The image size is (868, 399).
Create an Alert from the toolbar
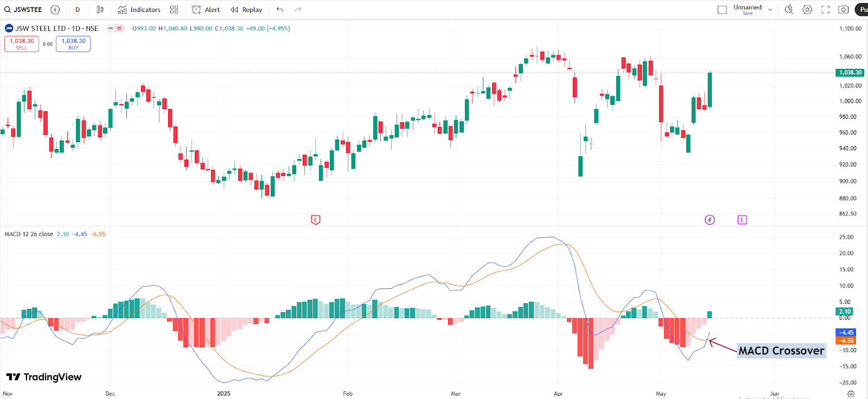206,10
